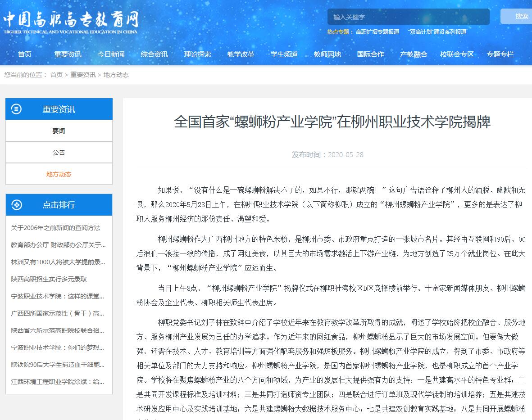The image size is (532, 420).
Task: Open 江西环境工程职业学院涂斌 ranking article
Action: coord(58,382)
